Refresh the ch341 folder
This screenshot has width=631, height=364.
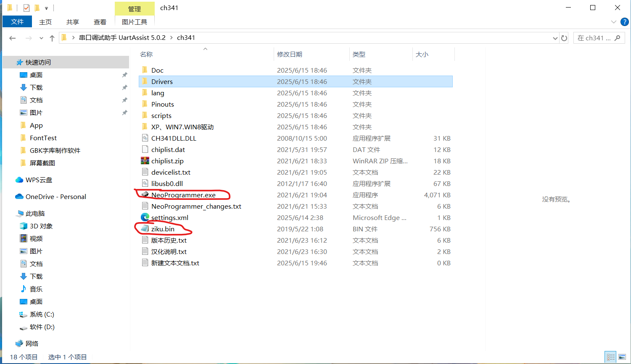(x=564, y=37)
